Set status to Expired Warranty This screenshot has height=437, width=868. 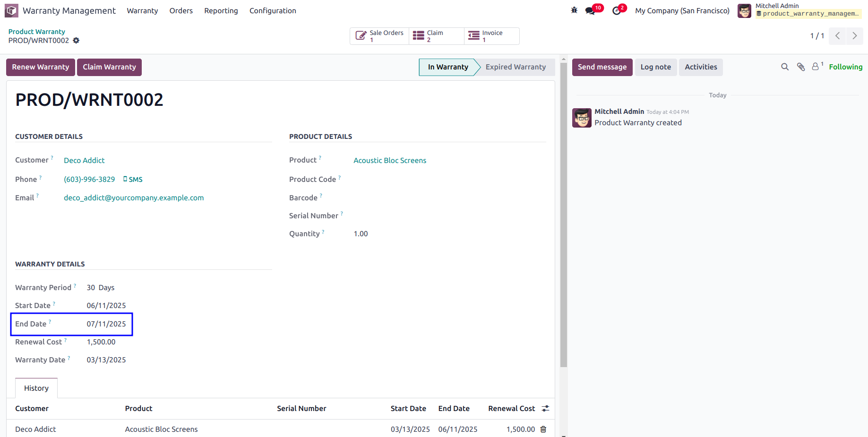pyautogui.click(x=516, y=67)
